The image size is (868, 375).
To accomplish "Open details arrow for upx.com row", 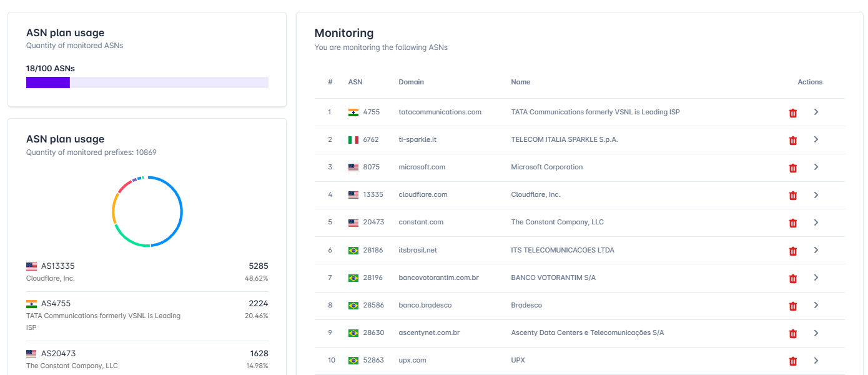I will click(816, 361).
